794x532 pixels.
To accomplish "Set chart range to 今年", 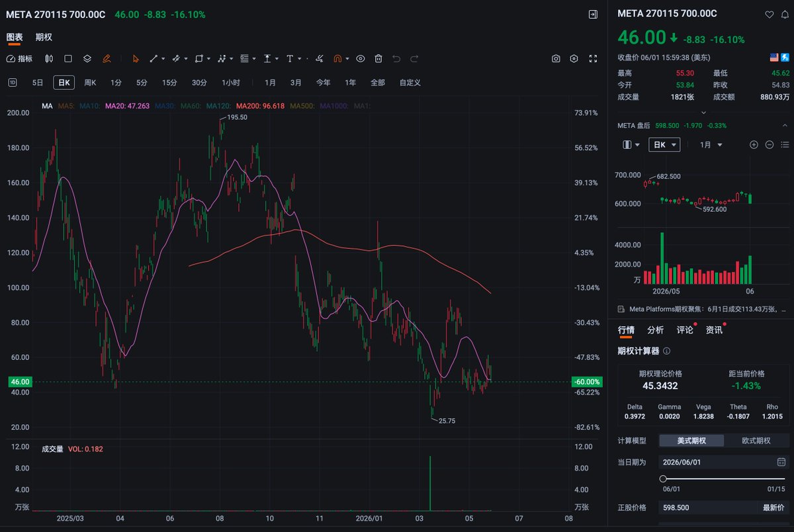I will [323, 83].
